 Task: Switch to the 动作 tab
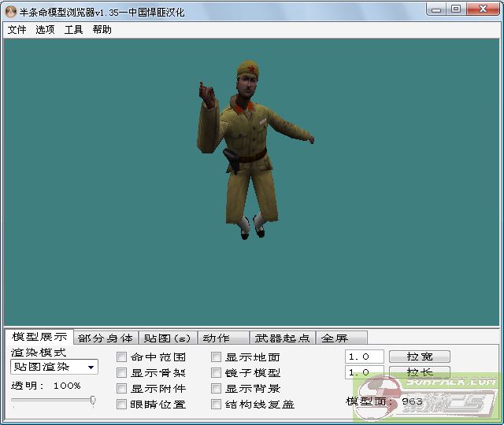(x=216, y=338)
